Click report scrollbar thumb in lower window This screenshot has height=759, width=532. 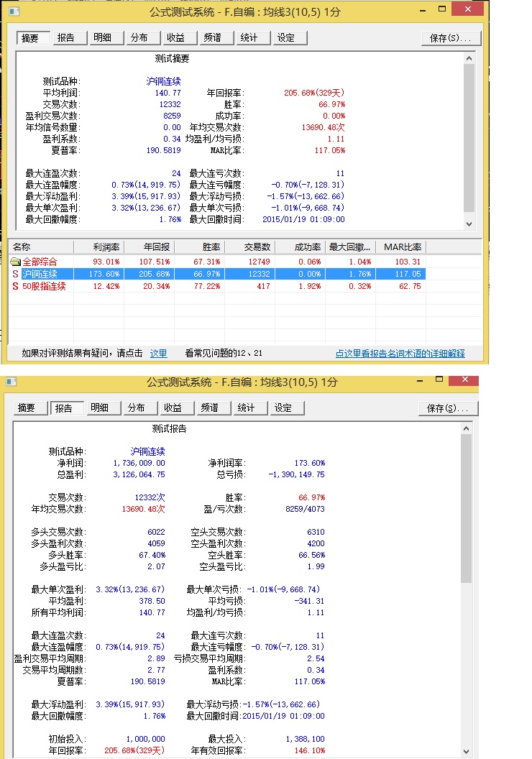pyautogui.click(x=466, y=508)
